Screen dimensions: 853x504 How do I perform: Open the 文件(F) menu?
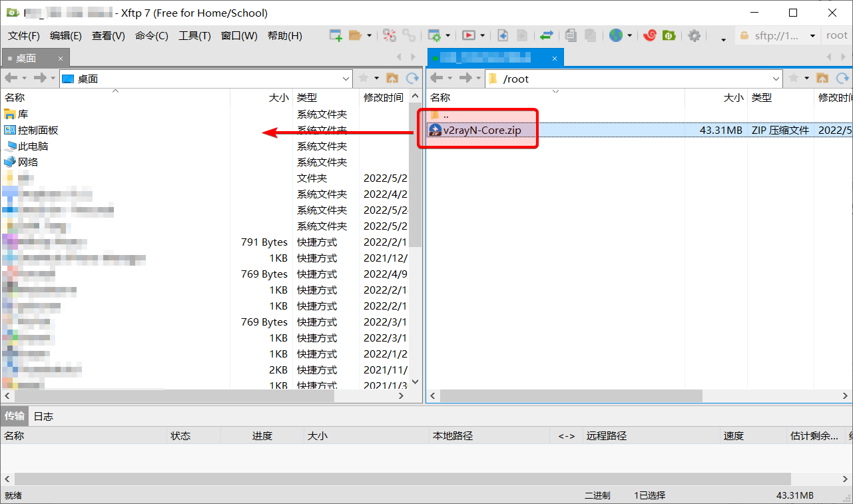[x=24, y=36]
